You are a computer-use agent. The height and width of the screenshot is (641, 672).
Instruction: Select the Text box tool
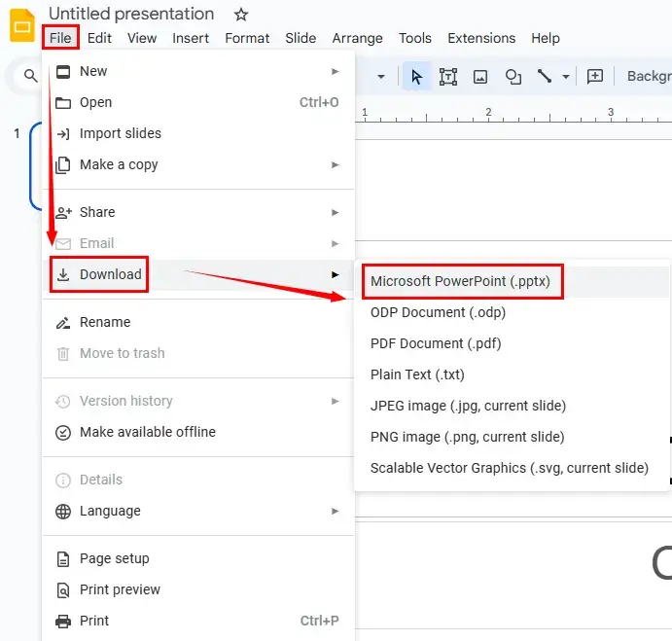click(x=448, y=76)
